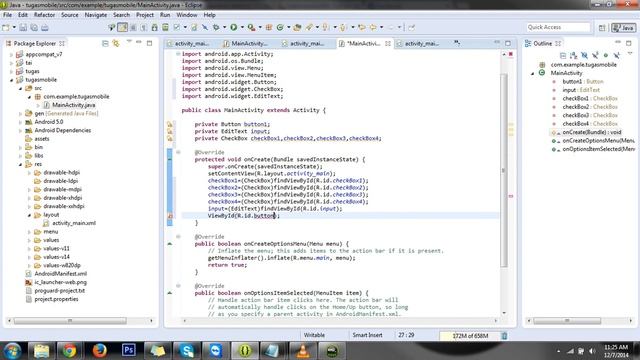Screen dimensions: 640x360
Task: Click the Windows Start button
Action: pyautogui.click(x=13, y=351)
